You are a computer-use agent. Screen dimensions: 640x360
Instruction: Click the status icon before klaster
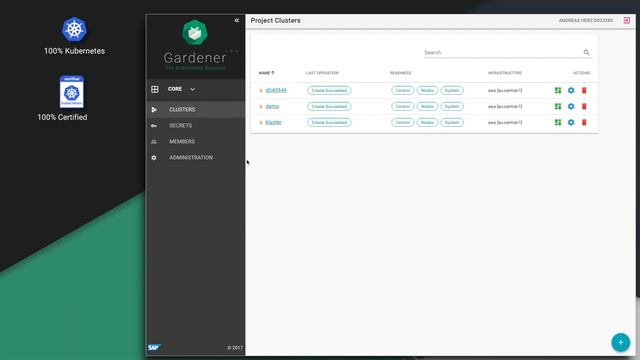261,122
